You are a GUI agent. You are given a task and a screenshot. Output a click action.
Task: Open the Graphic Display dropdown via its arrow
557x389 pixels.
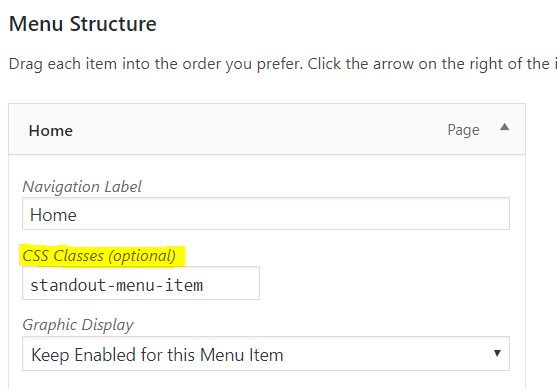(x=497, y=353)
